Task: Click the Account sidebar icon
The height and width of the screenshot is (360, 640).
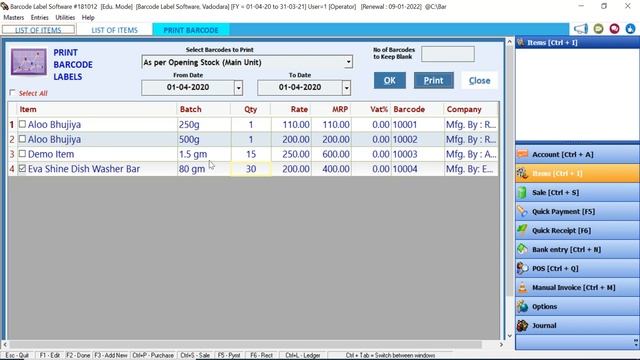Action: tap(522, 154)
